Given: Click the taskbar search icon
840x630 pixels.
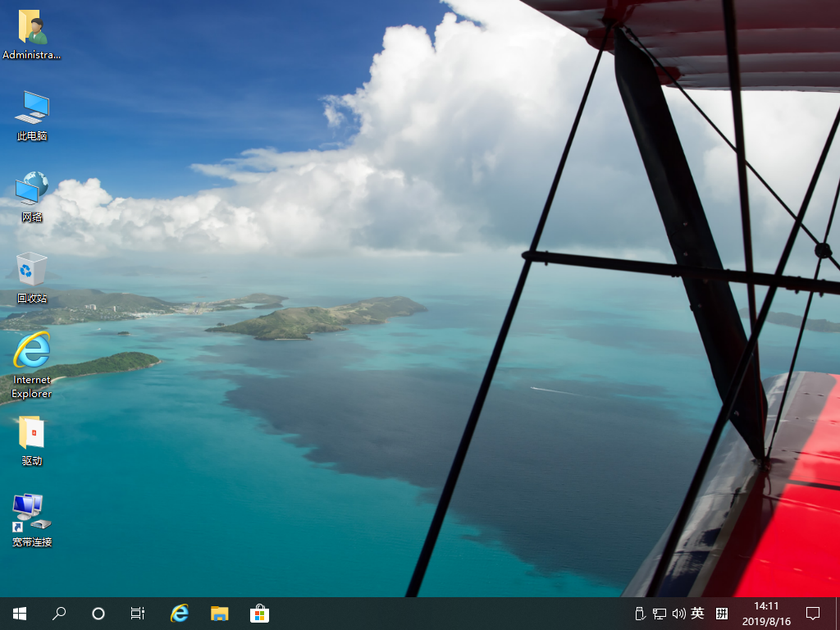Looking at the screenshot, I should (x=59, y=613).
